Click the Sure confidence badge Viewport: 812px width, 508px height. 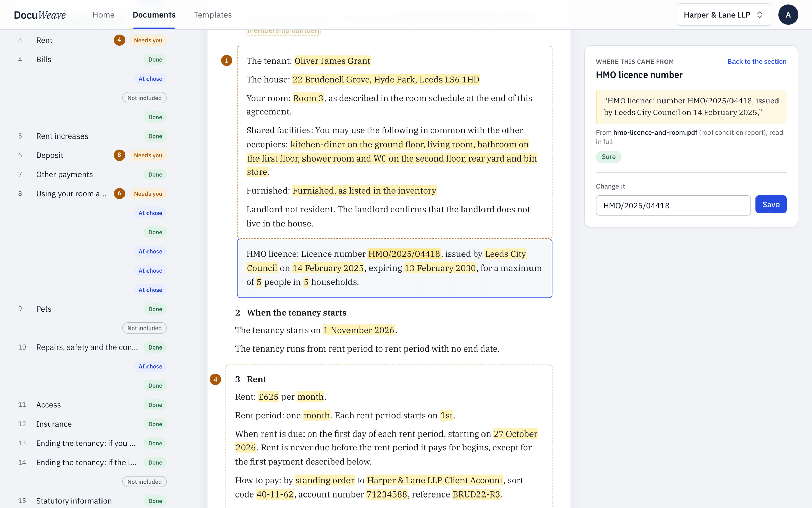click(608, 157)
